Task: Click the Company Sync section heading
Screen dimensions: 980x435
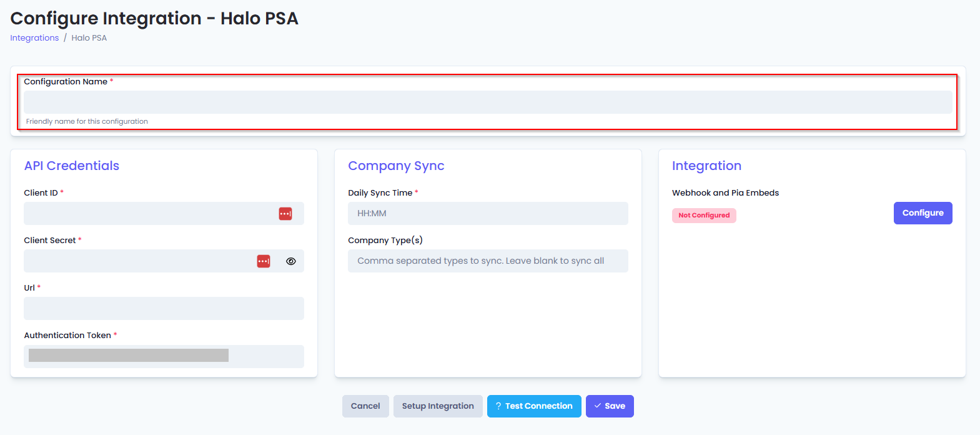Action: (x=396, y=166)
